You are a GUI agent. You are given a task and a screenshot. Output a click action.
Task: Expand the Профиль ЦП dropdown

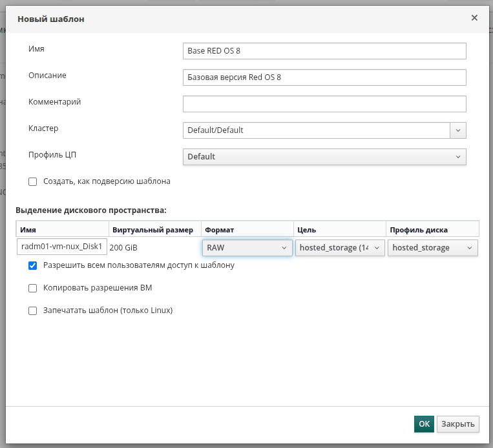click(x=324, y=157)
